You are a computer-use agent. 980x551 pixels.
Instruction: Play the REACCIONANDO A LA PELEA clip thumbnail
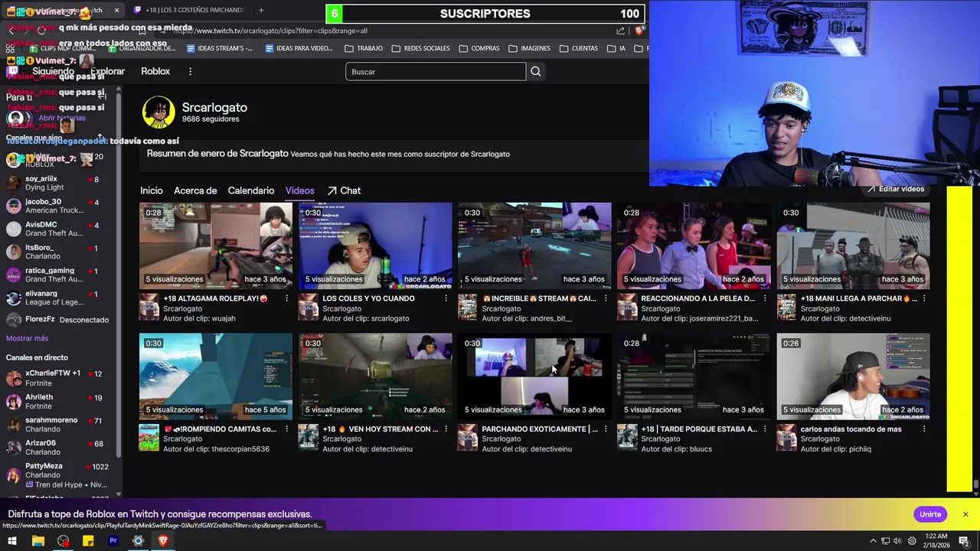pos(694,246)
